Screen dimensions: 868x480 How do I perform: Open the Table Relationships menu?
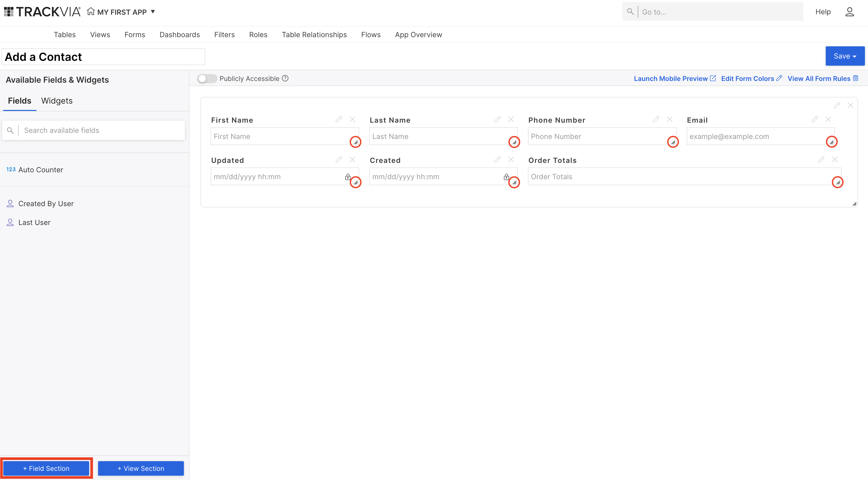coord(314,35)
